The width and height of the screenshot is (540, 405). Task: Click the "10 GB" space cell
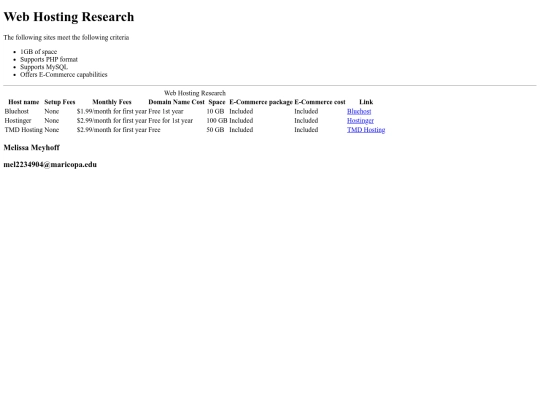[215, 111]
